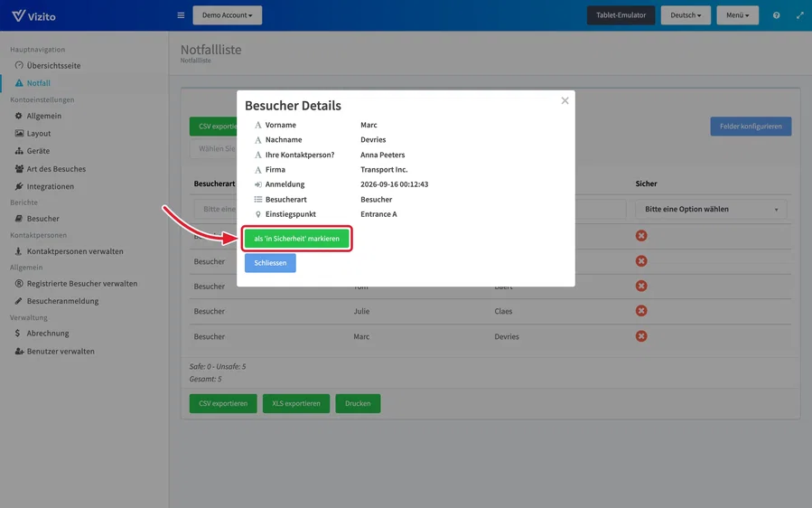The width and height of the screenshot is (812, 508).
Task: Open the help question mark icon
Action: [776, 15]
